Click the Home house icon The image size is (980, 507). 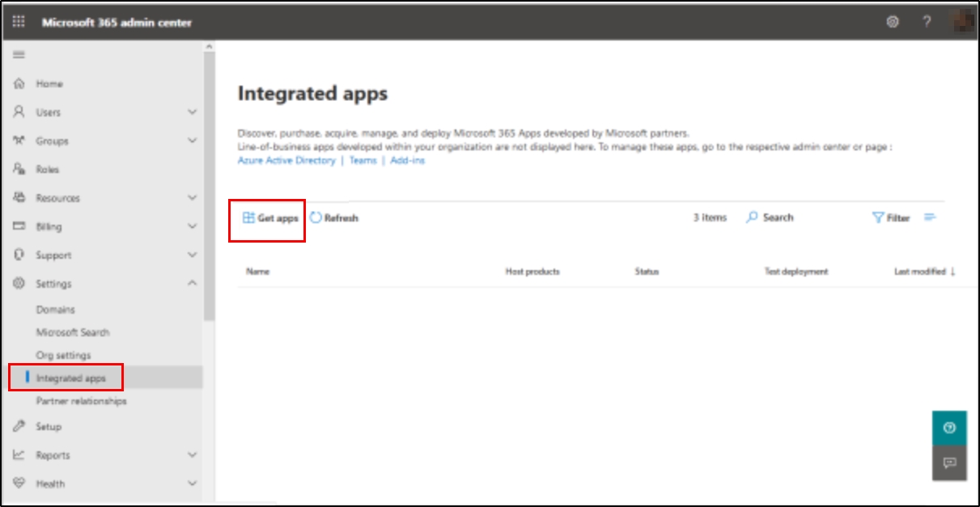[19, 83]
